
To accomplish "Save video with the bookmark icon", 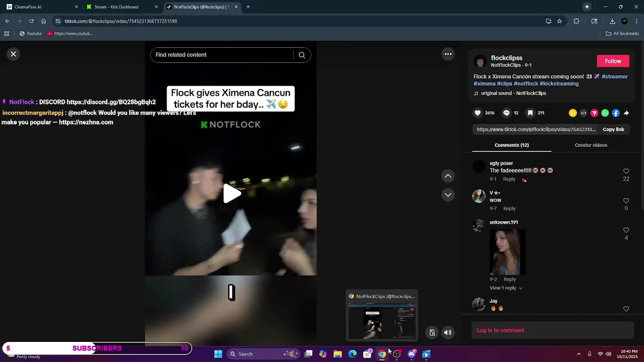I will 530,113.
